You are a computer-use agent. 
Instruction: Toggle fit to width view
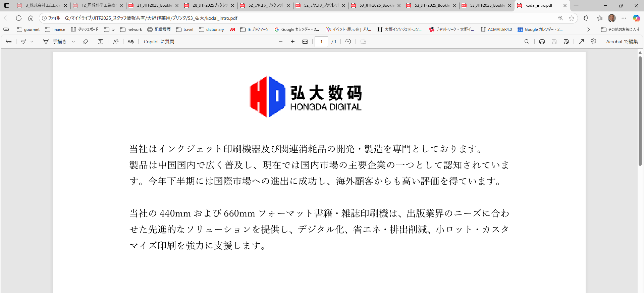305,42
